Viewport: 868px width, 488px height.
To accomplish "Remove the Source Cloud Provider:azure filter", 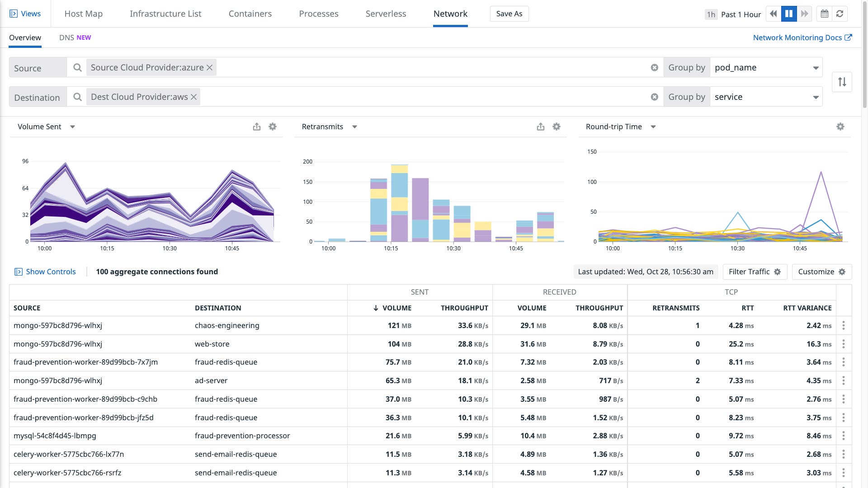I will 209,67.
